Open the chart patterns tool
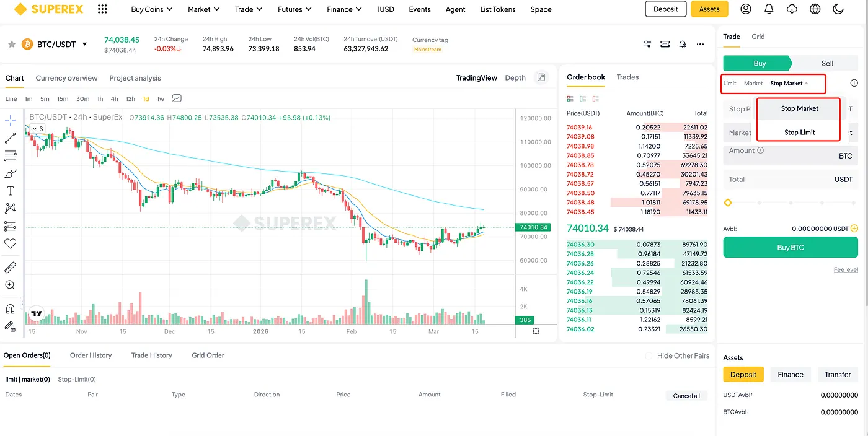The height and width of the screenshot is (436, 868). [x=10, y=209]
